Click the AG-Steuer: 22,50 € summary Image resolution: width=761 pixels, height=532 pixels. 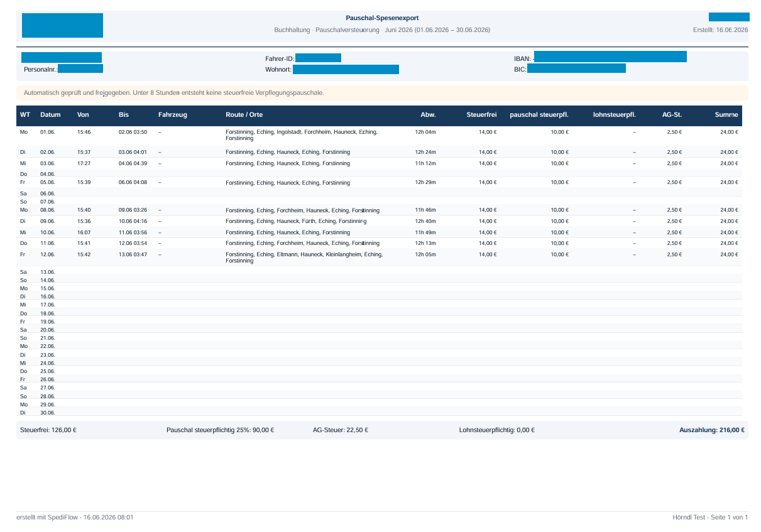(x=341, y=430)
